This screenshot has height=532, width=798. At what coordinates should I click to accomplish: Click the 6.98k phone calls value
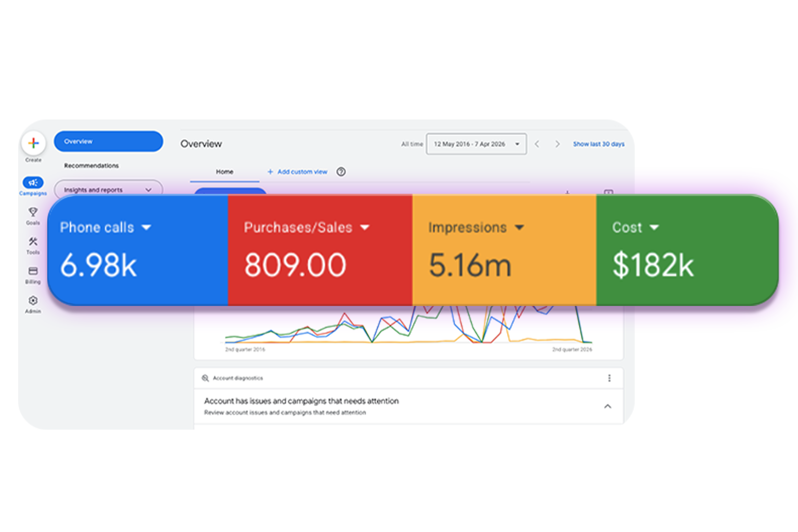tap(98, 265)
